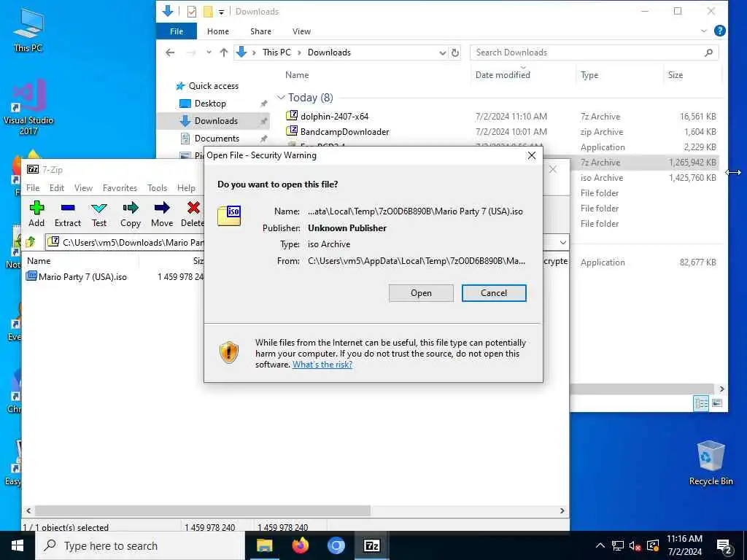Select Mario Party 7 (USA).iso in 7-Zip
747x560 pixels.
click(82, 276)
